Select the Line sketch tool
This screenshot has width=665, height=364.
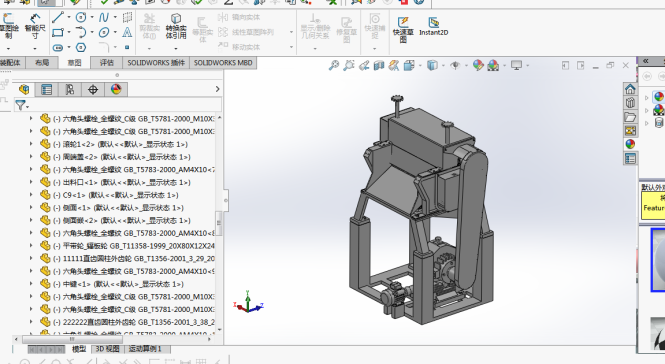coord(58,17)
